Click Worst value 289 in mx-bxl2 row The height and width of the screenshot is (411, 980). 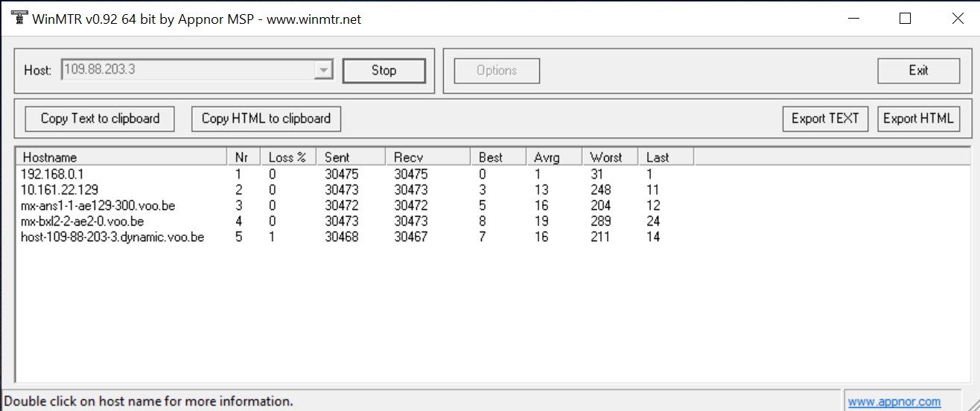point(600,221)
